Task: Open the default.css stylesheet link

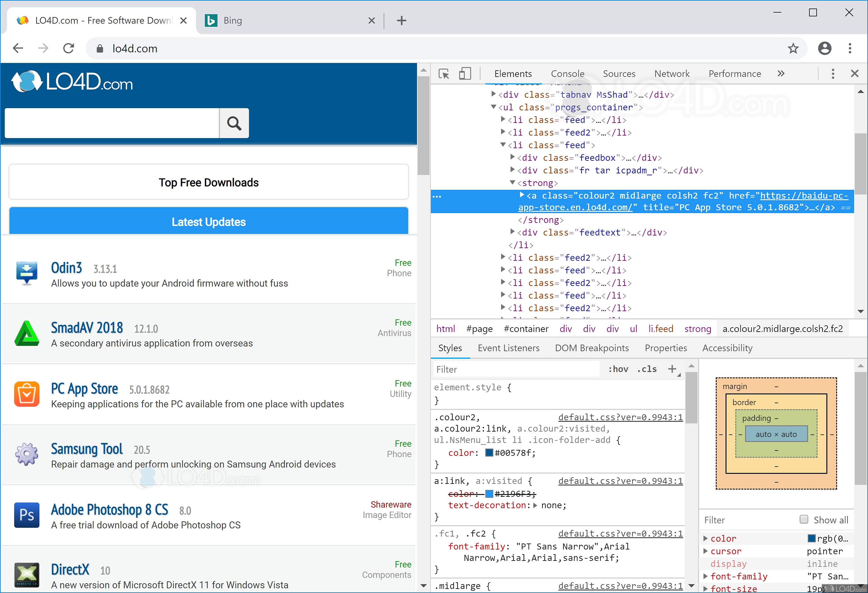Action: point(620,417)
